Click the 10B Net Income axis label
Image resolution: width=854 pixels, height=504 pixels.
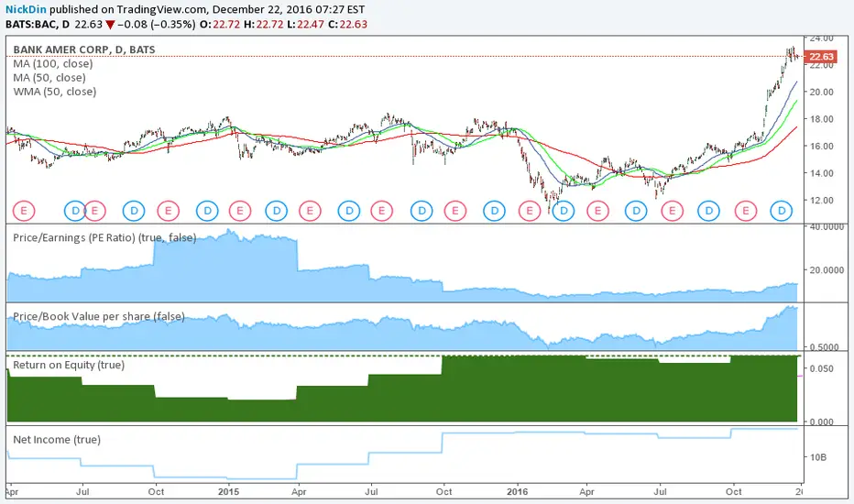pyautogui.click(x=817, y=457)
